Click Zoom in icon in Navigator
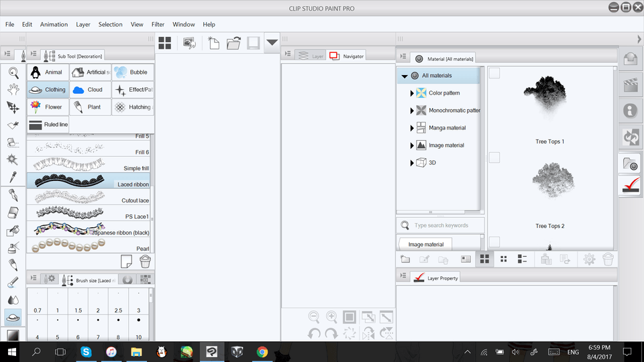This screenshot has height=362, width=644. click(x=331, y=317)
